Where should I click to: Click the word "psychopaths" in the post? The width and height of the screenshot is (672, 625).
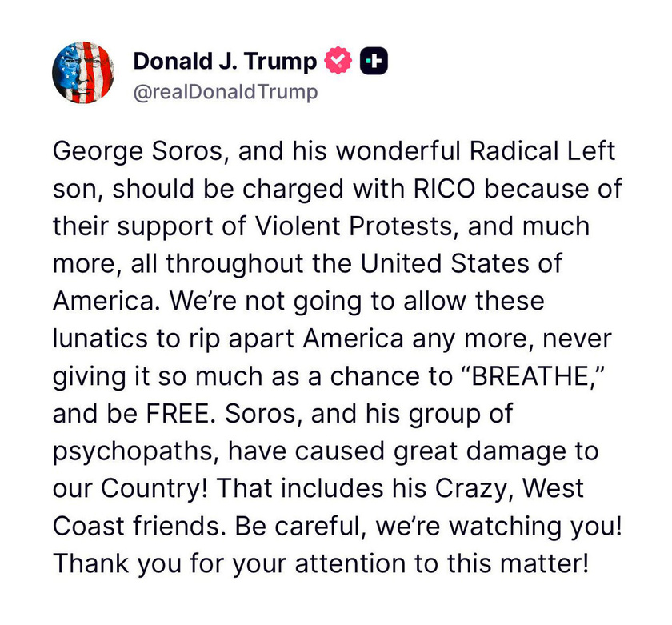134,452
